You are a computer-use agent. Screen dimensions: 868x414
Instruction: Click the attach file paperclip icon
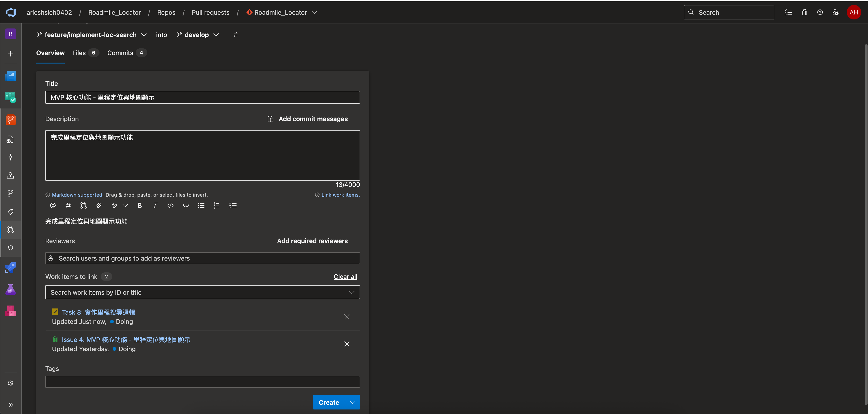[99, 205]
